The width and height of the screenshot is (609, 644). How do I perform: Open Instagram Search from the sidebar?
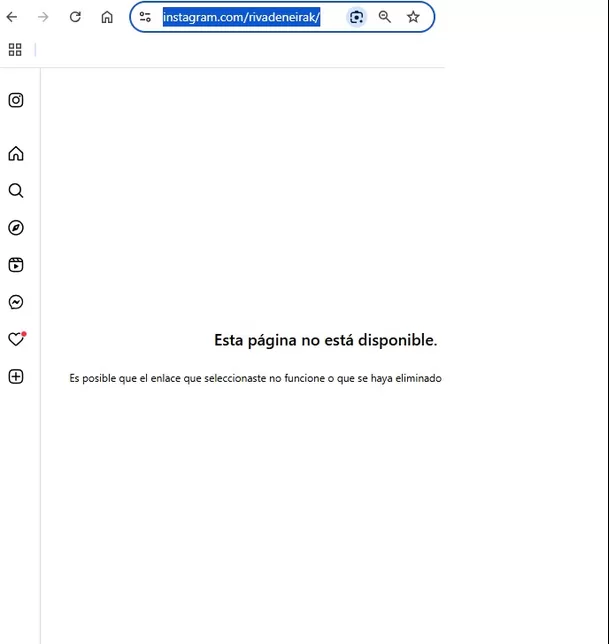coord(16,191)
